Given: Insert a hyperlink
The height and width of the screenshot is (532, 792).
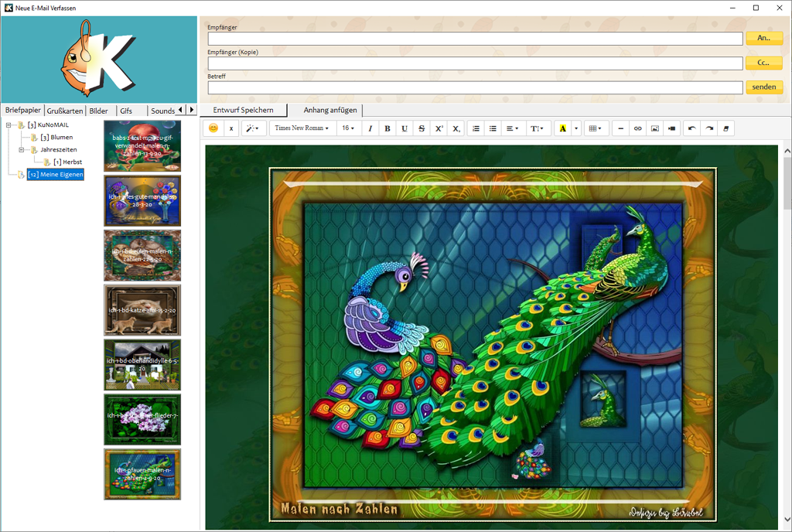Looking at the screenshot, I should point(638,128).
